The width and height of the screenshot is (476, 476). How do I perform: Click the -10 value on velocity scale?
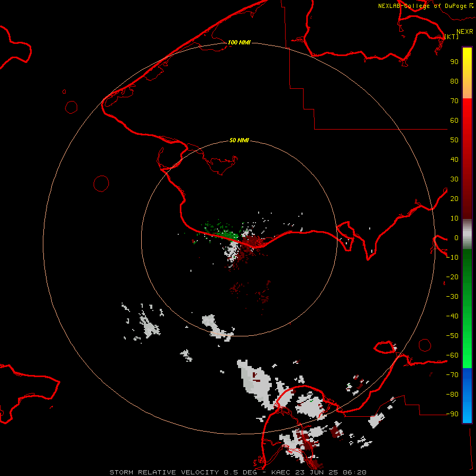[x=452, y=258]
